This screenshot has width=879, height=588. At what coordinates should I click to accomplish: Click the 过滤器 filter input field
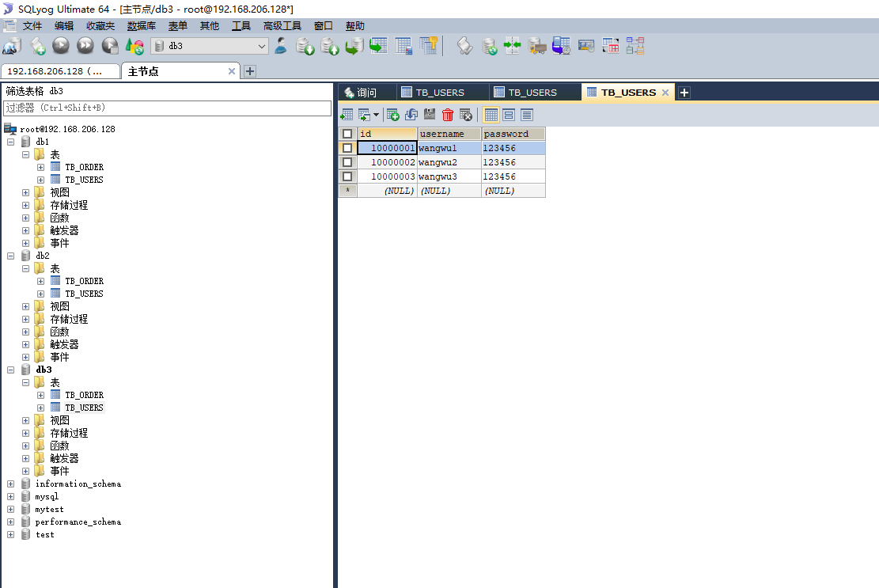click(x=167, y=108)
